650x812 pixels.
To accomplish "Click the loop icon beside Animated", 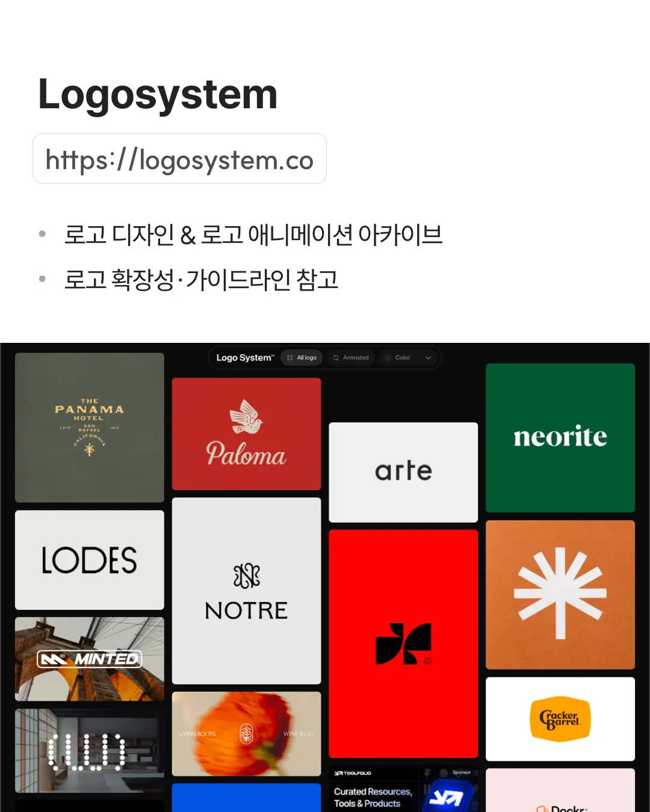I will click(x=336, y=357).
